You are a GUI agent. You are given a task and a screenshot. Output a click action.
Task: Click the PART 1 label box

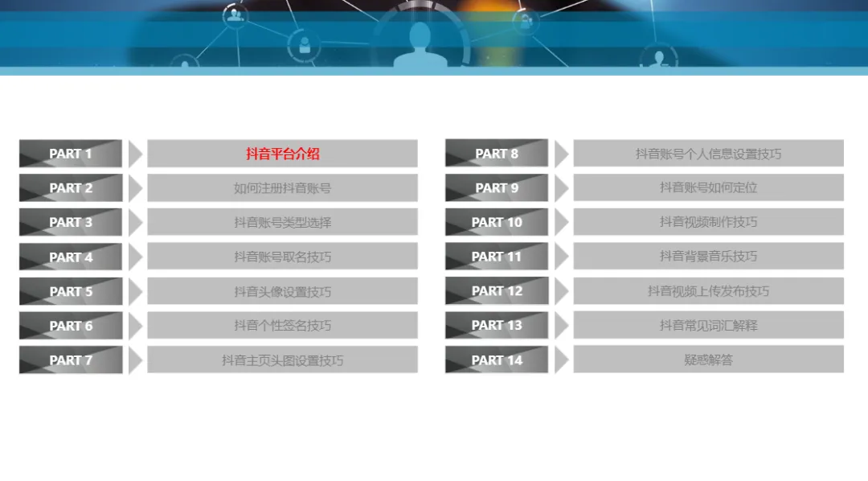(x=71, y=154)
